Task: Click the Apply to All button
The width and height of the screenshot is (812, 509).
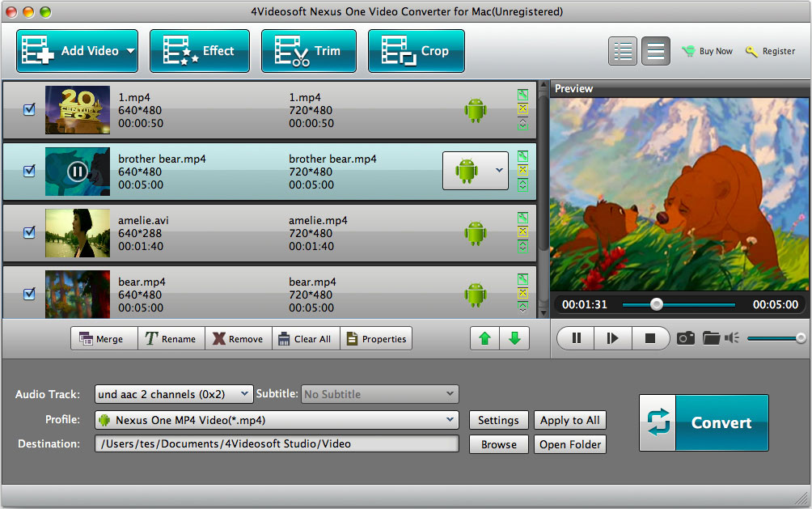Action: click(569, 420)
